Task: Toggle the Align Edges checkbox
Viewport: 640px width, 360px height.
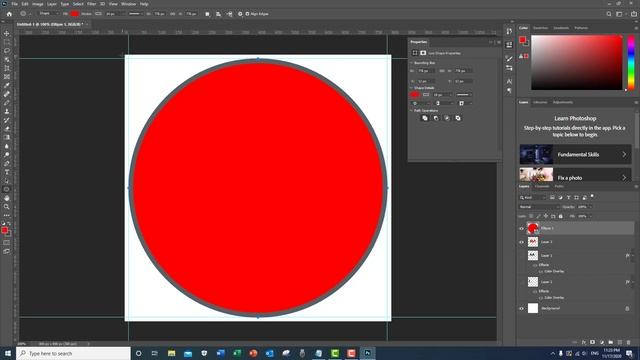Action: [x=247, y=14]
